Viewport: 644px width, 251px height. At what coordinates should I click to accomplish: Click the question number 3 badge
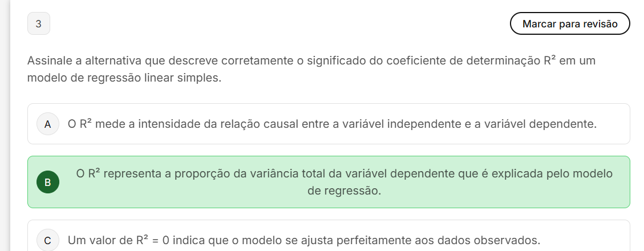tap(38, 24)
